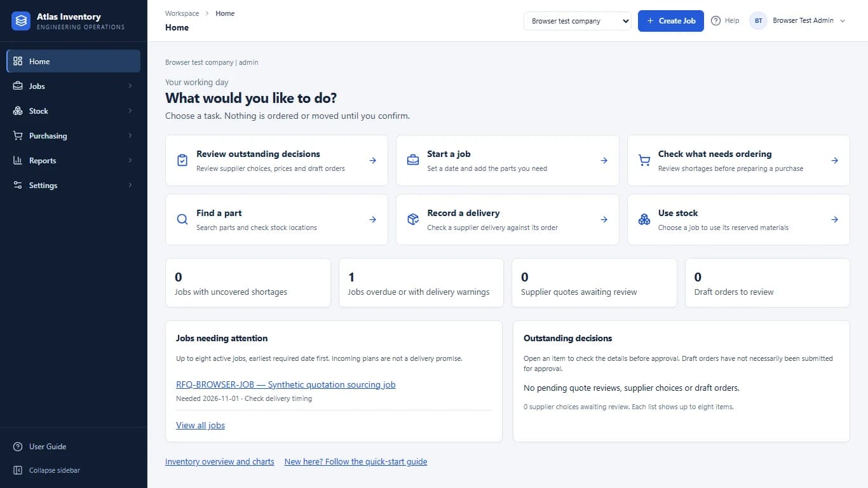Open the quick-start guide link
Viewport: 868px width, 488px height.
[x=356, y=462]
